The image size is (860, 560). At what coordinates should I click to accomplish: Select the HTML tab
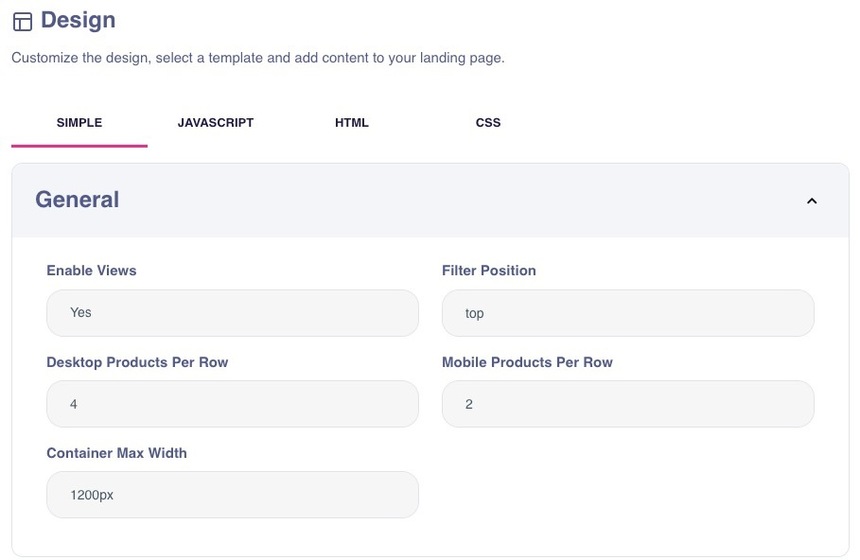[x=351, y=123]
